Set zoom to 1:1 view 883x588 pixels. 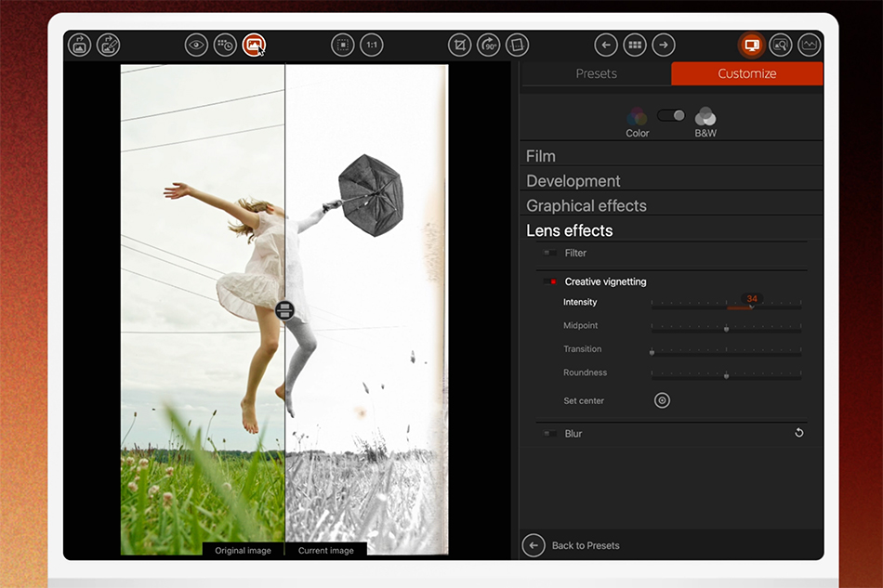tap(372, 45)
